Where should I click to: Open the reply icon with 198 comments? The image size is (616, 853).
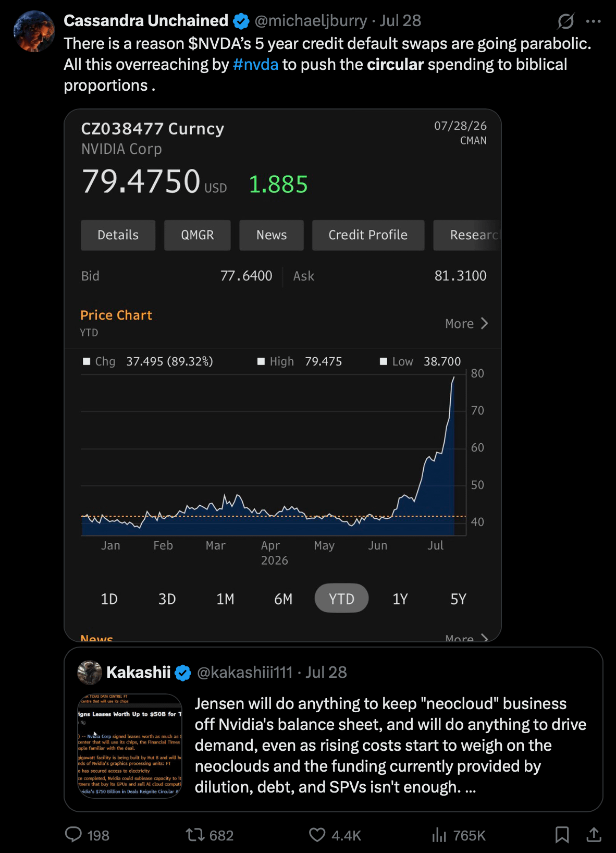(x=73, y=834)
